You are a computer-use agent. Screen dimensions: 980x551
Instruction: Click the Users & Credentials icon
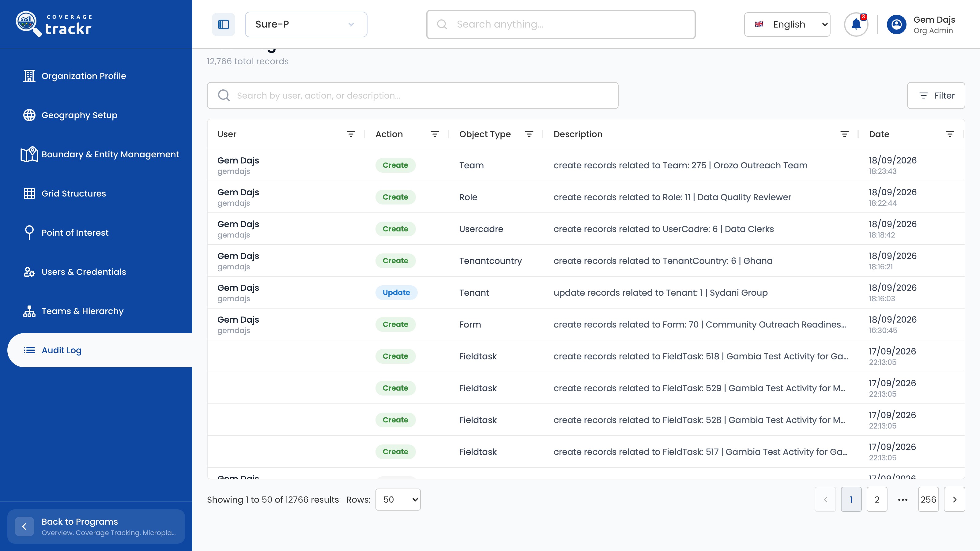click(29, 272)
